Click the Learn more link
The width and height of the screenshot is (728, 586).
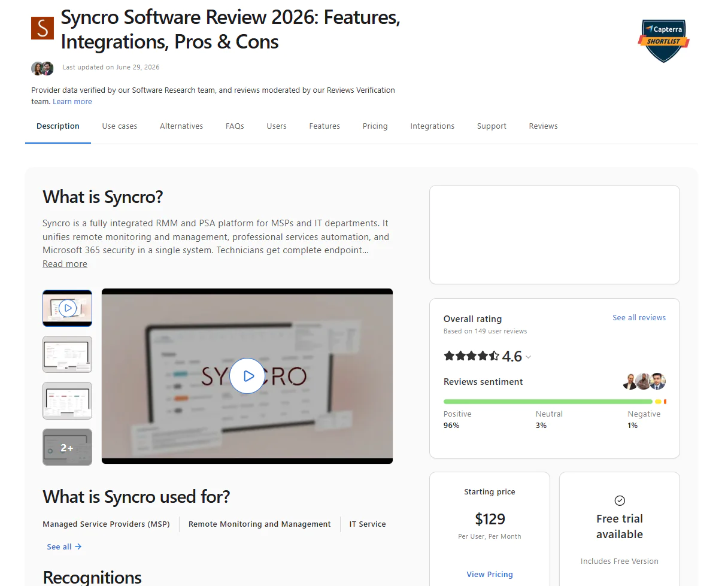pos(72,102)
